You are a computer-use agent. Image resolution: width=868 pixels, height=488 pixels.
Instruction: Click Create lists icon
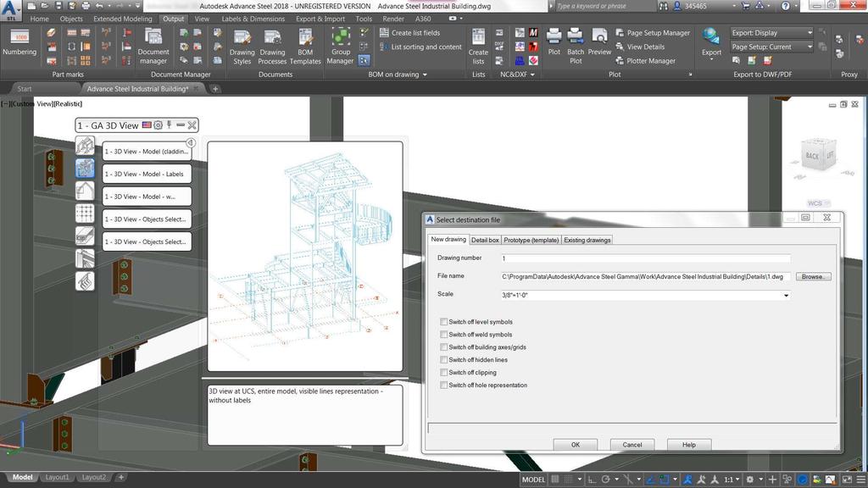coord(478,47)
